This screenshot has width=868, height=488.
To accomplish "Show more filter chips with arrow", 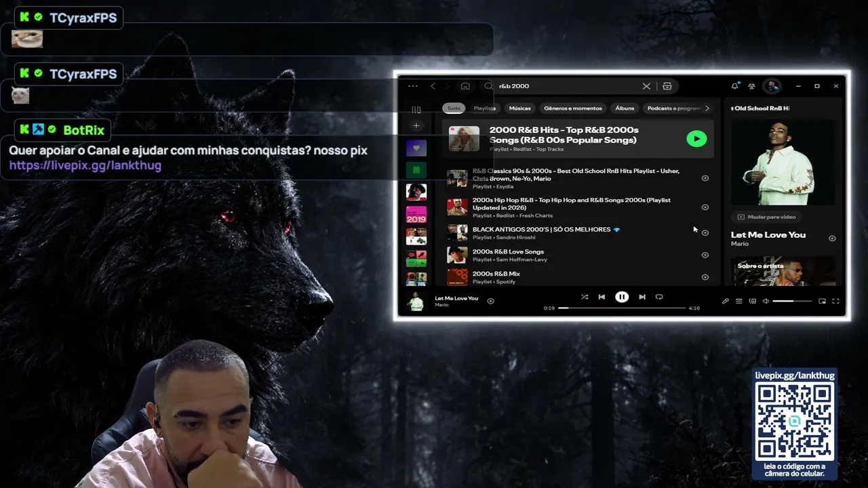I will [x=707, y=108].
